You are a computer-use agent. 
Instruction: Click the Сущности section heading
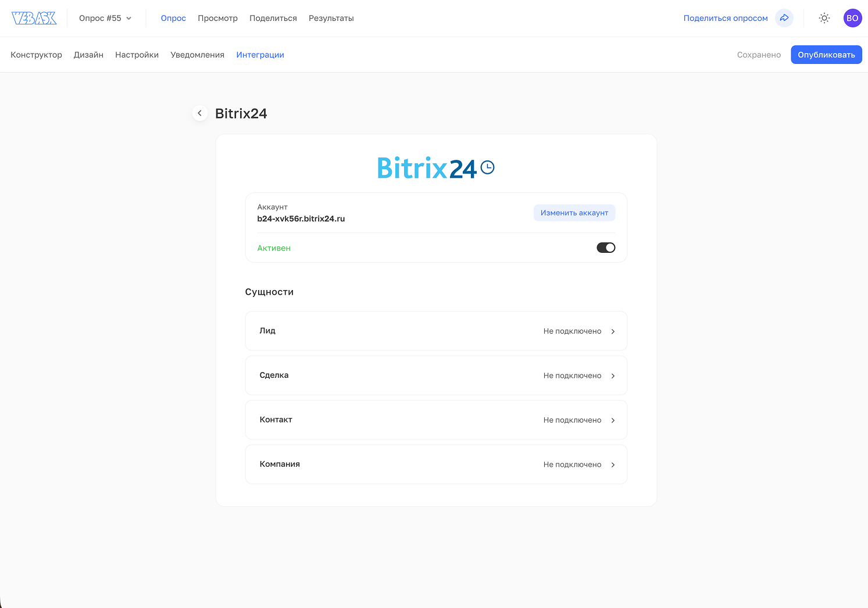coord(269,292)
